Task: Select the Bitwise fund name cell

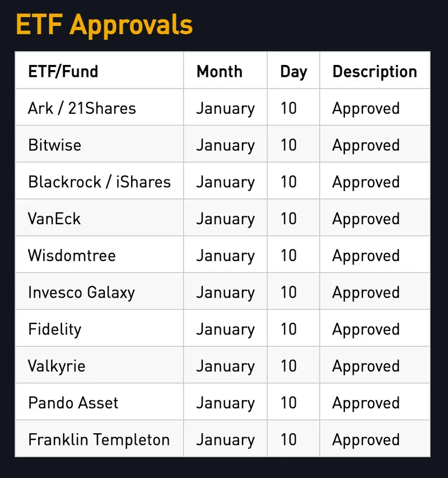Action: pyautogui.click(x=55, y=145)
